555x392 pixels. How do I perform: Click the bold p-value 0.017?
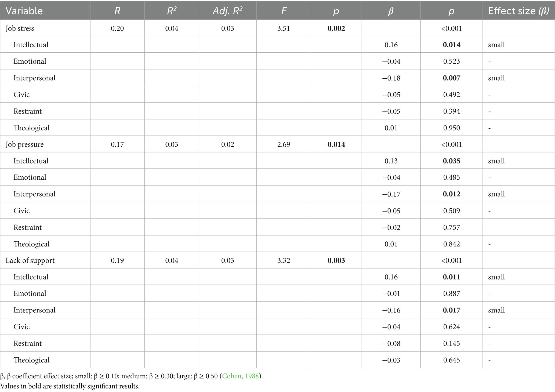[x=451, y=310]
